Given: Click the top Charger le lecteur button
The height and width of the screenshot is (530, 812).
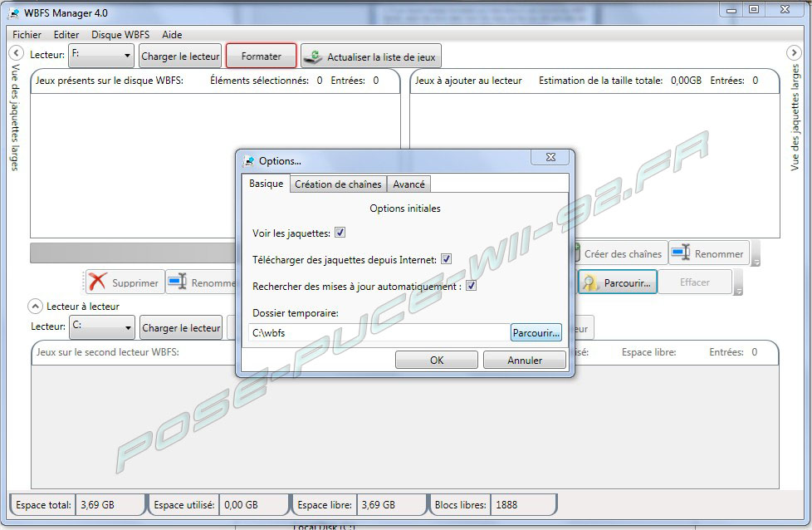Looking at the screenshot, I should 180,56.
